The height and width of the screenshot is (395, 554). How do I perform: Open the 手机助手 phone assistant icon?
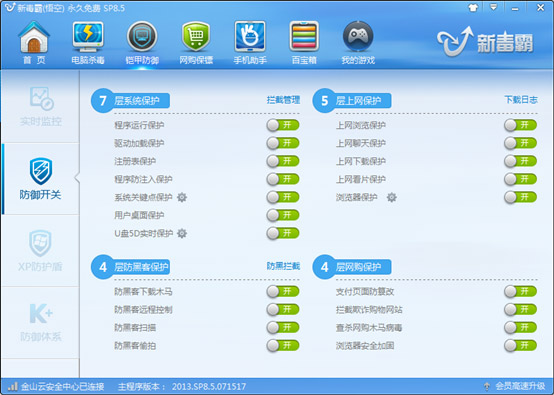(x=250, y=37)
